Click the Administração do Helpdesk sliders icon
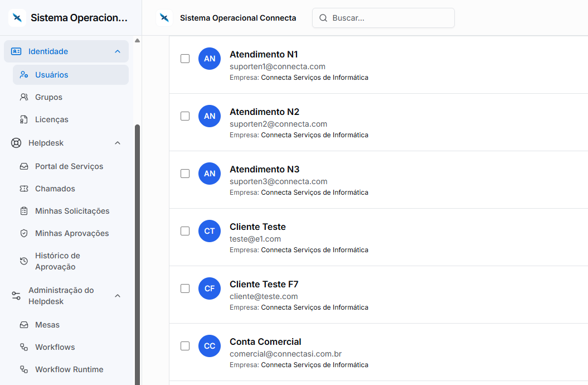 (x=16, y=296)
